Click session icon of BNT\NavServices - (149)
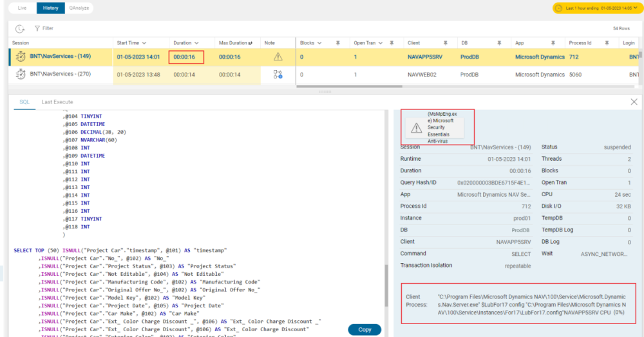644x337 pixels. click(x=21, y=57)
